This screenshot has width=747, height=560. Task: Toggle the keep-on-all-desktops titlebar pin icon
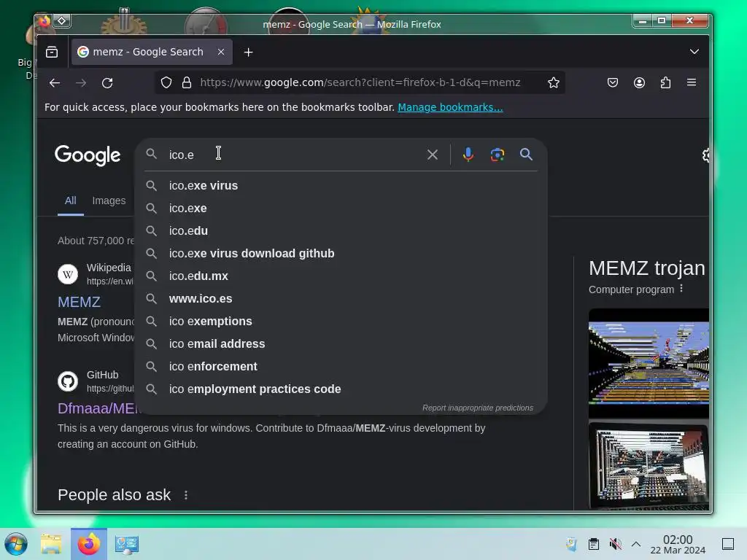62,21
